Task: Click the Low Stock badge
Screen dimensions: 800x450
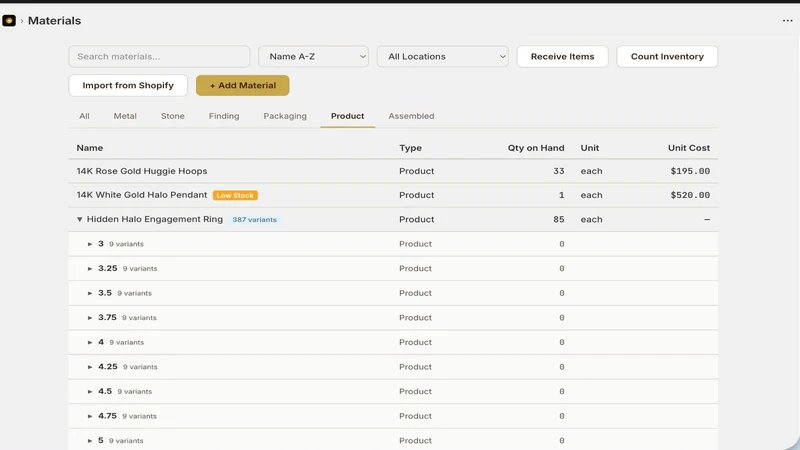Action: pyautogui.click(x=235, y=195)
